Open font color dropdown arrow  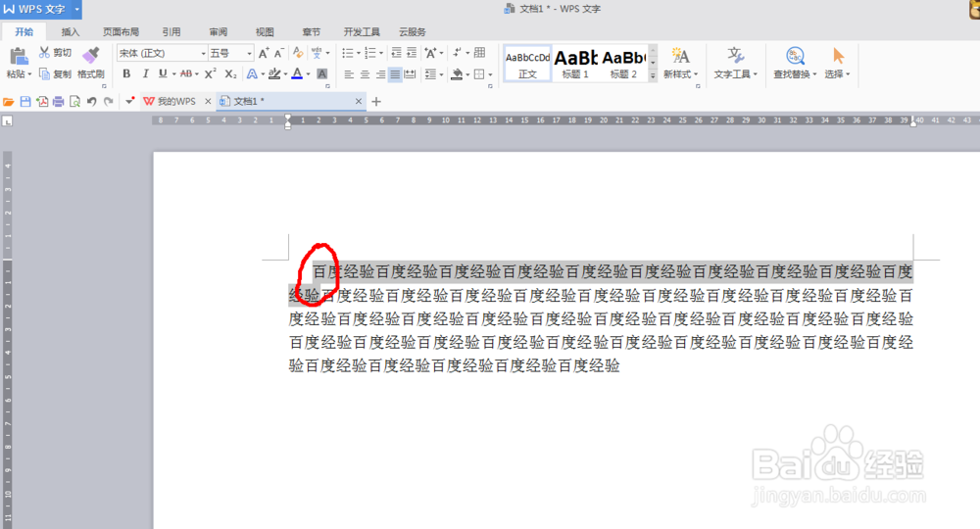(x=308, y=74)
